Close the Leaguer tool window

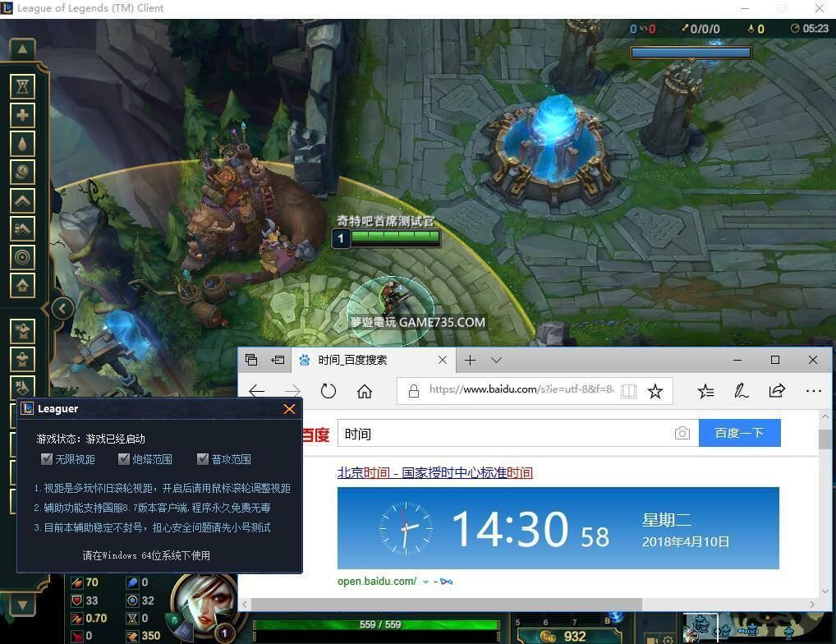click(x=289, y=409)
